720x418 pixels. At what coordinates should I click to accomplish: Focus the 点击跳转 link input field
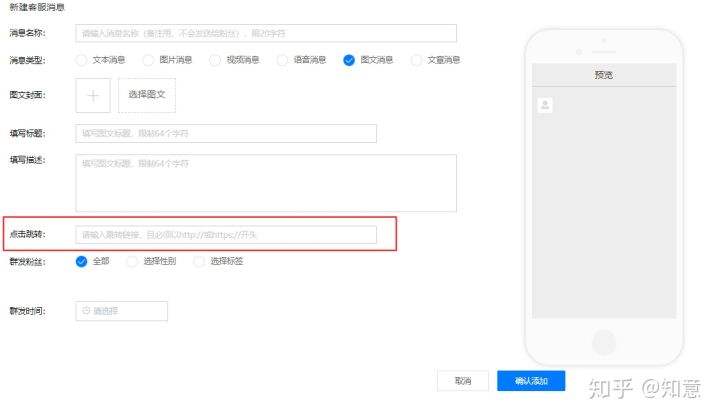tap(226, 235)
